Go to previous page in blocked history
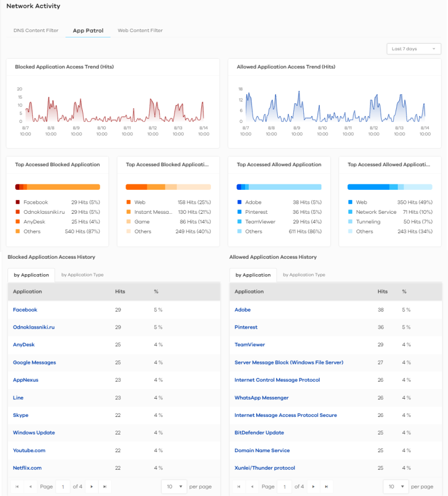Image resolution: width=448 pixels, height=496 pixels. point(30,486)
